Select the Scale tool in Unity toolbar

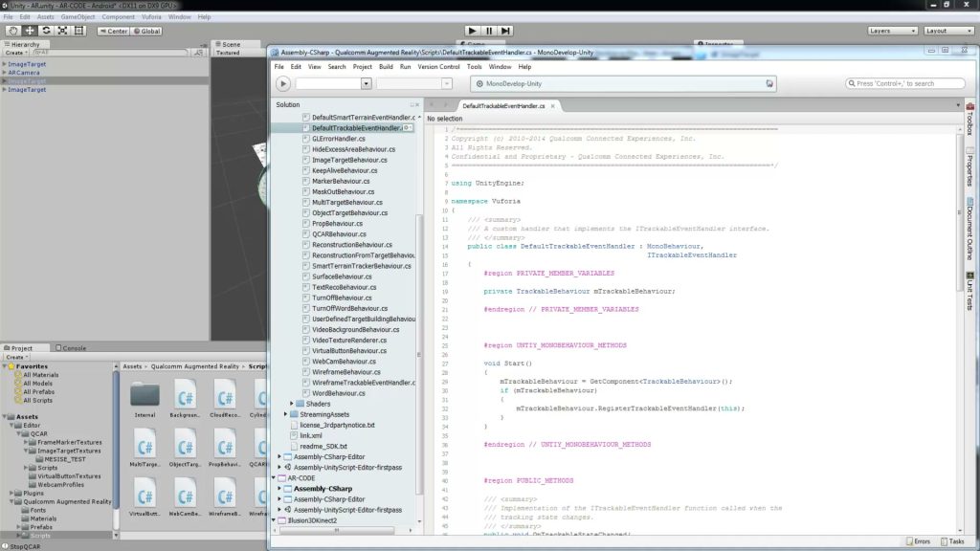[62, 31]
